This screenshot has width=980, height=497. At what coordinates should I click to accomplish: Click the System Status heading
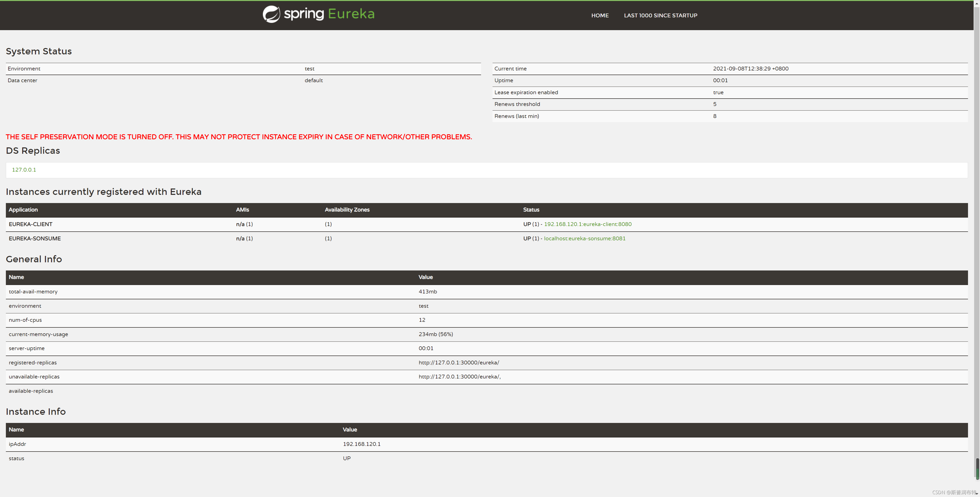(x=39, y=51)
